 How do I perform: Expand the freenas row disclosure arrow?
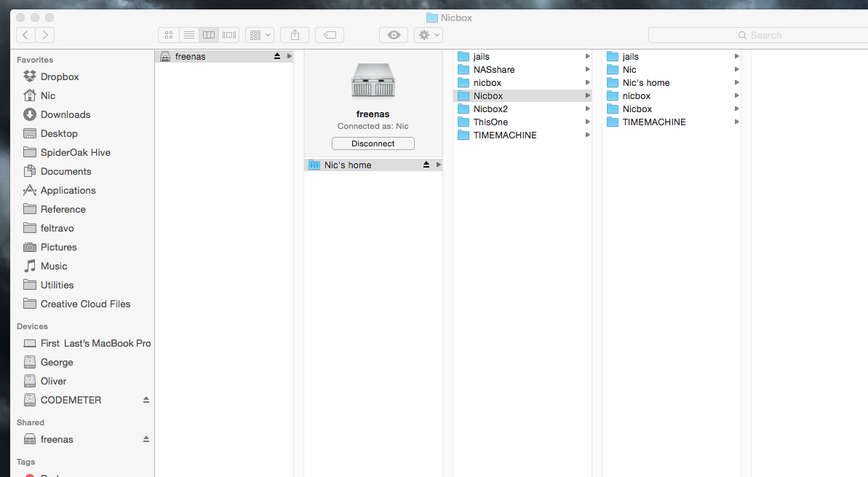pos(289,56)
